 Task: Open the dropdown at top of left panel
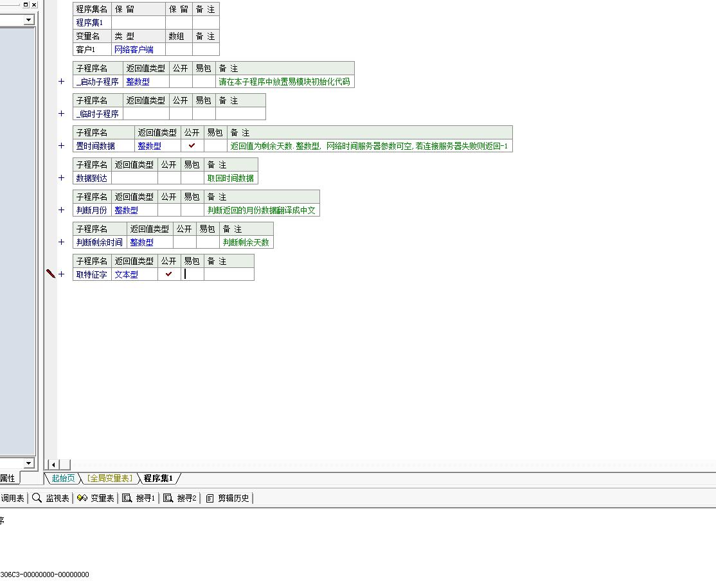(28, 20)
